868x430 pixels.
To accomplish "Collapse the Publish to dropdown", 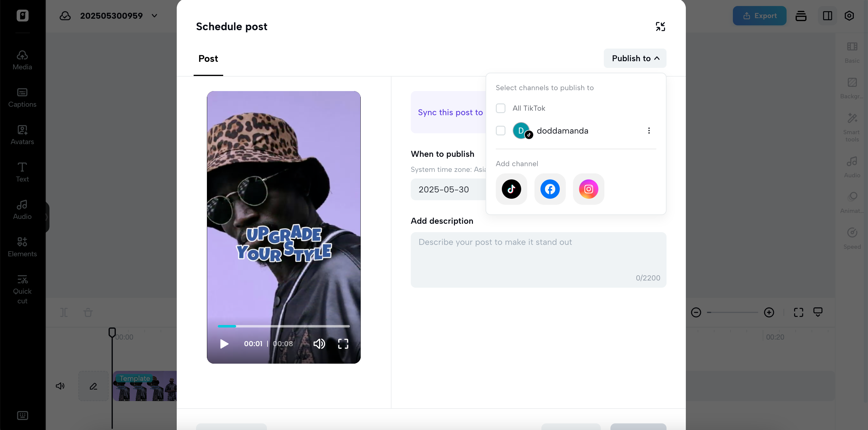I will [x=635, y=58].
